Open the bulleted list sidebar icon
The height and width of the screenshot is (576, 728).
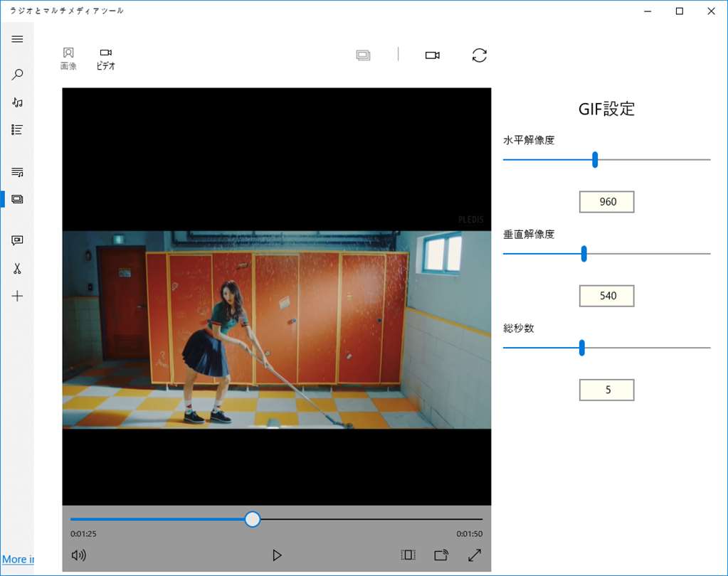[17, 130]
